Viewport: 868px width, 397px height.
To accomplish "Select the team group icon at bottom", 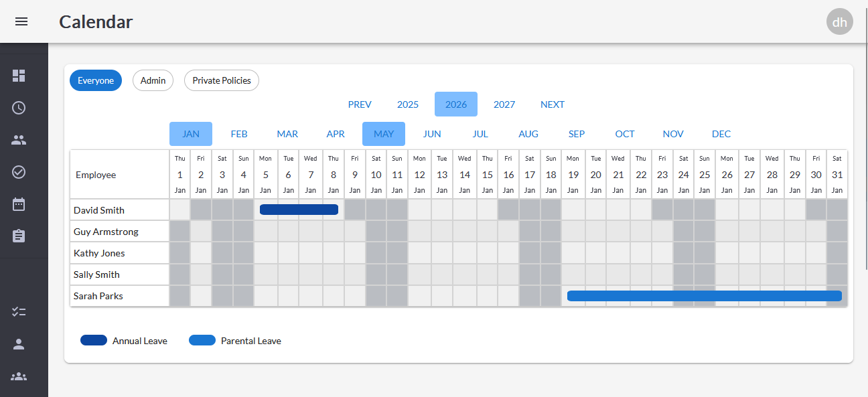I will pos(19,376).
